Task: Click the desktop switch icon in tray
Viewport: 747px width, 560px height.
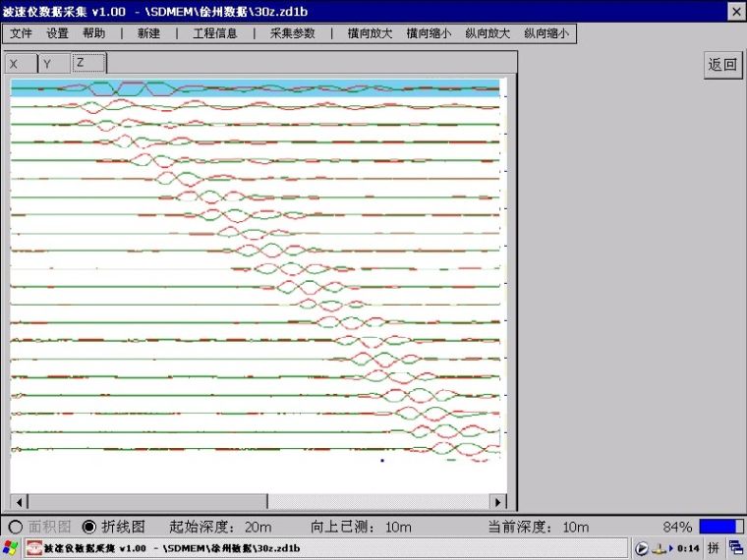Action: pos(735,547)
